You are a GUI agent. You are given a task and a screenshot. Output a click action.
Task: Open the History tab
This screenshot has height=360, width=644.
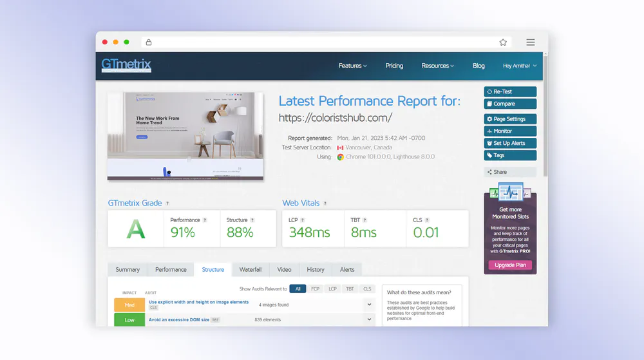tap(316, 270)
